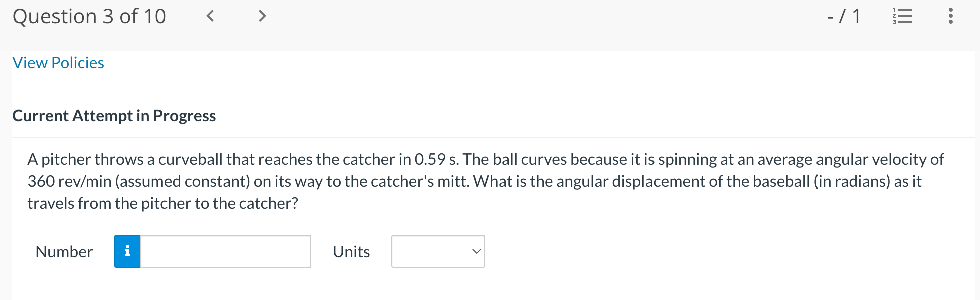Open the unit choices combo box
980x300 pixels.
click(437, 251)
